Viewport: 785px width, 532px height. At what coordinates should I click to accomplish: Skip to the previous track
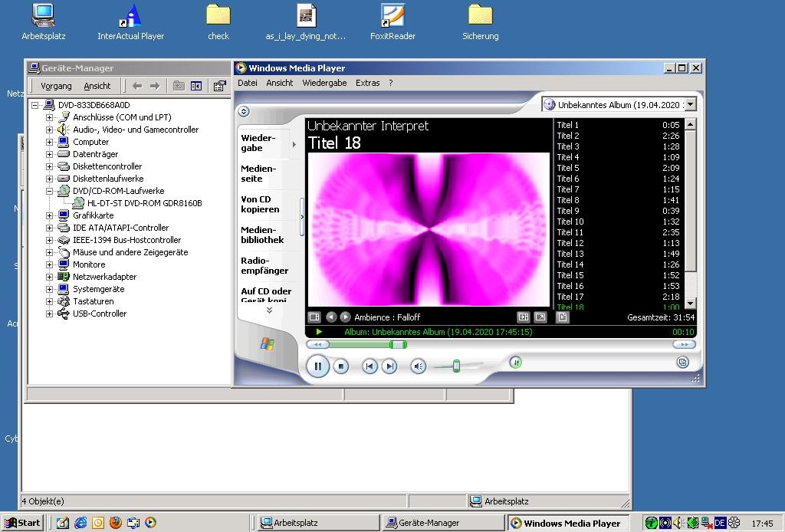(370, 367)
